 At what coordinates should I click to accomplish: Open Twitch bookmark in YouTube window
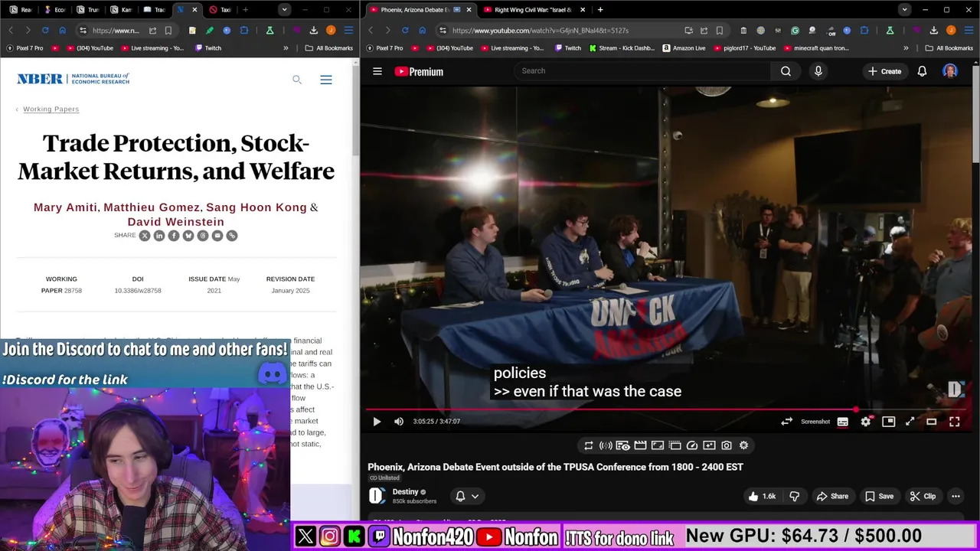[x=567, y=48]
